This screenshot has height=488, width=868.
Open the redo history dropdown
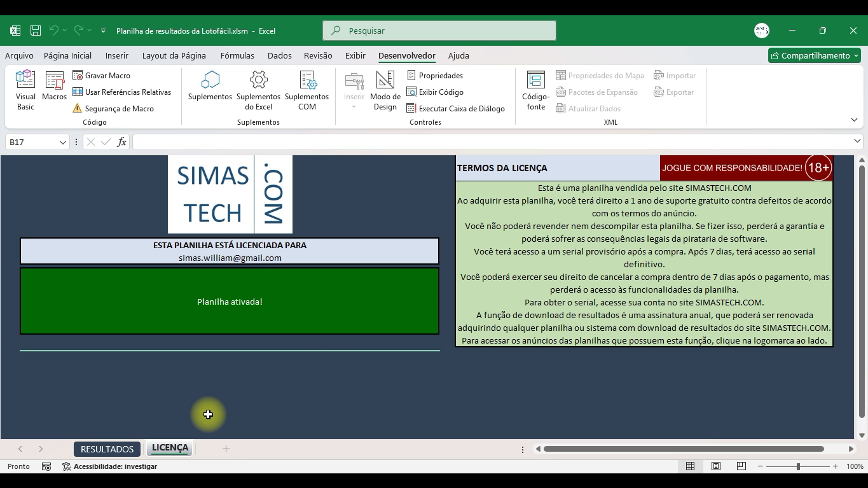point(90,31)
